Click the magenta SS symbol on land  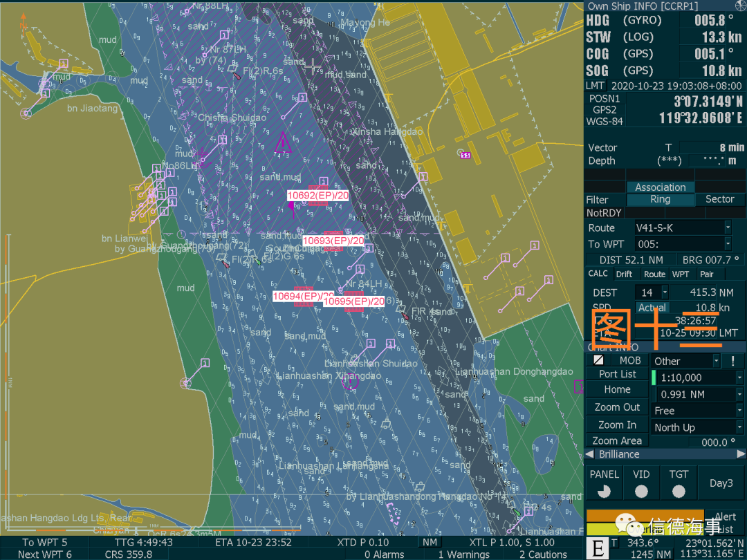click(465, 156)
